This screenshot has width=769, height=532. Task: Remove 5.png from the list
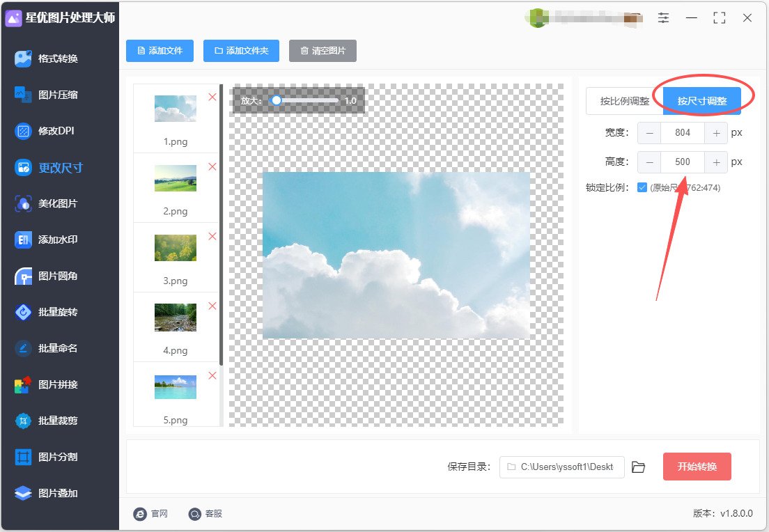212,375
